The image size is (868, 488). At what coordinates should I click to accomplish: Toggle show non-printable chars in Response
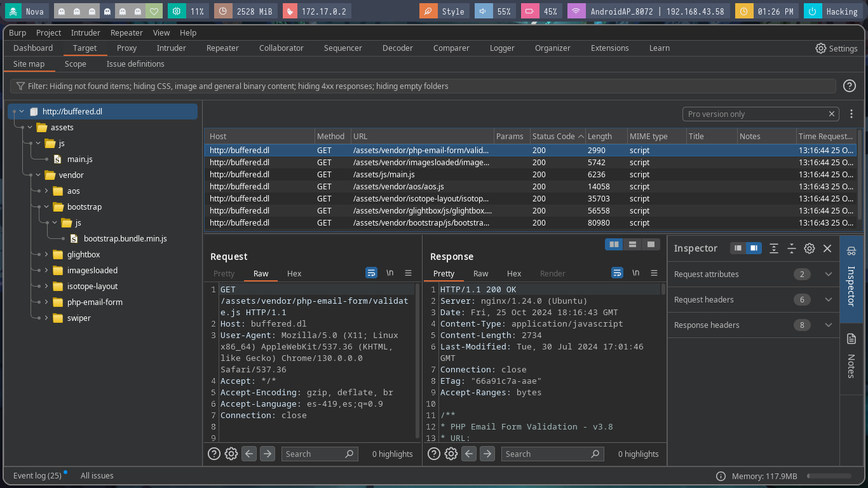[635, 273]
